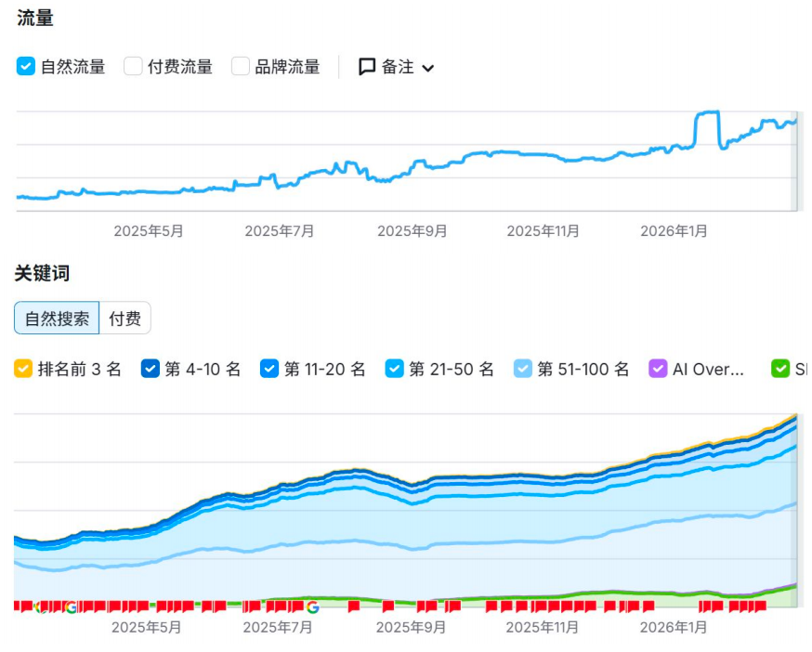Toggle the purple AI Overview legend checkbox
Viewport: 812px width, 652px height.
click(658, 369)
